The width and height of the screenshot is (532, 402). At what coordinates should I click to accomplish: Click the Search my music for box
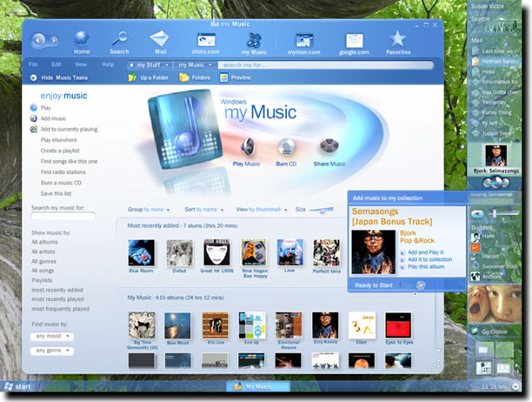(x=63, y=216)
